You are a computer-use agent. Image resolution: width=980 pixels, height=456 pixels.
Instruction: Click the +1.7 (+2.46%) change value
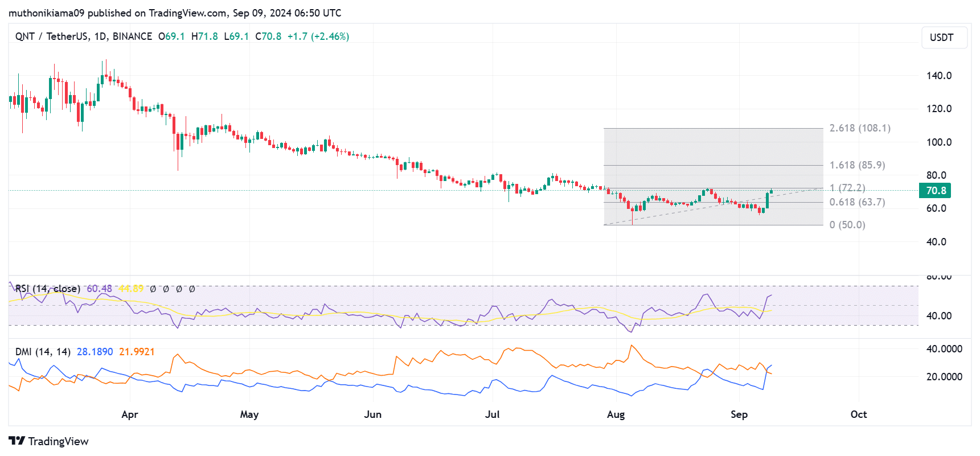(318, 36)
